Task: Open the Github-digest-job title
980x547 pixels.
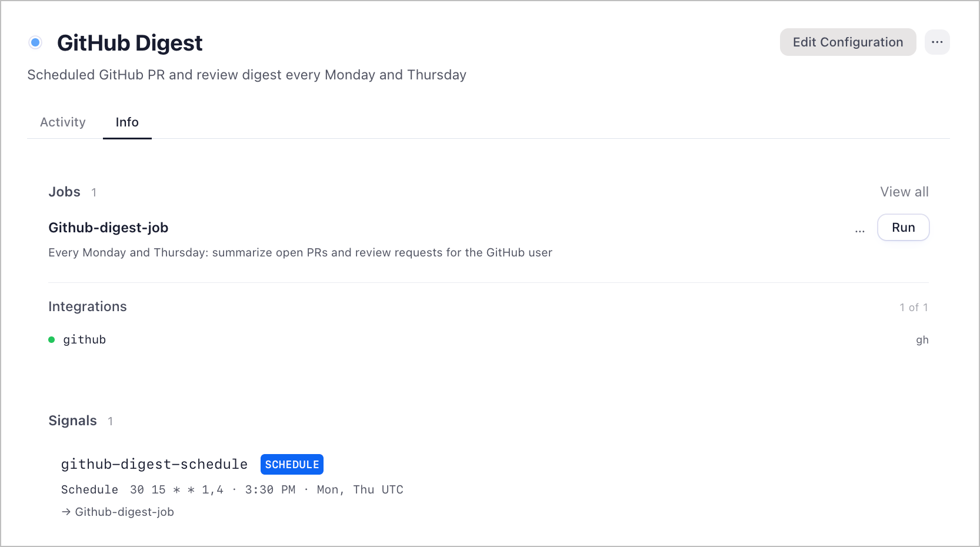Action: pyautogui.click(x=108, y=228)
